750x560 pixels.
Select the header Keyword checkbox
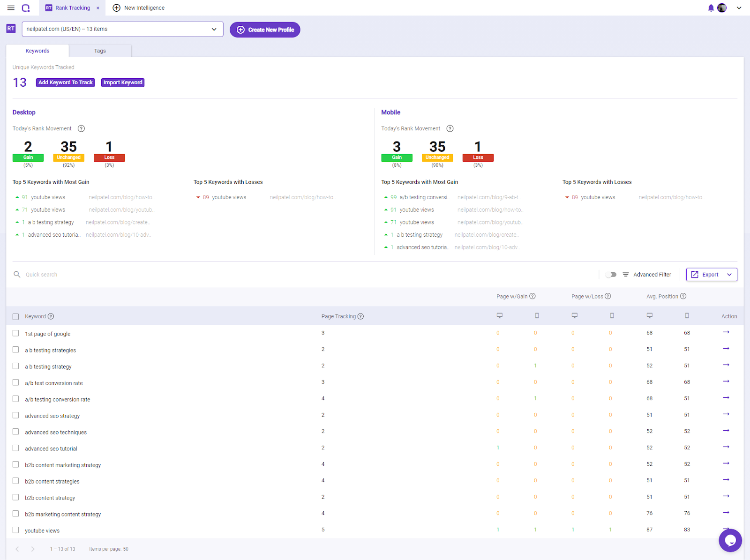pyautogui.click(x=15, y=317)
